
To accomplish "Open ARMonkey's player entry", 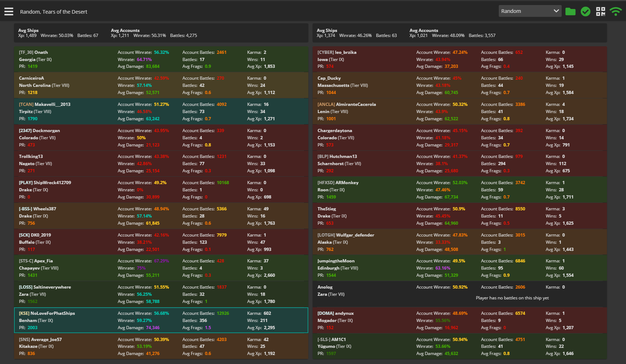I will coord(347,183).
